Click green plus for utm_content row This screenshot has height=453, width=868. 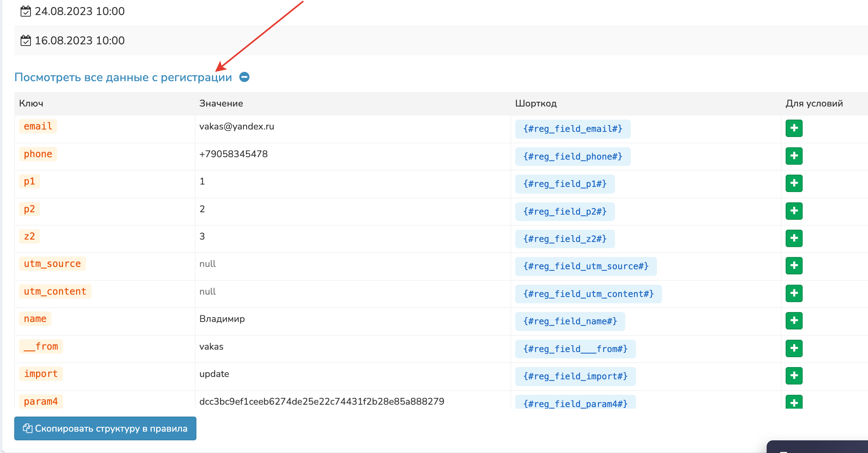(x=794, y=293)
